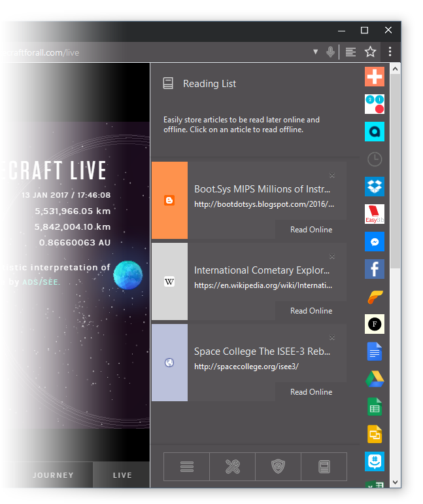This screenshot has height=504, width=423.
Task: Open the Google Docs sidebar icon
Action: (374, 351)
